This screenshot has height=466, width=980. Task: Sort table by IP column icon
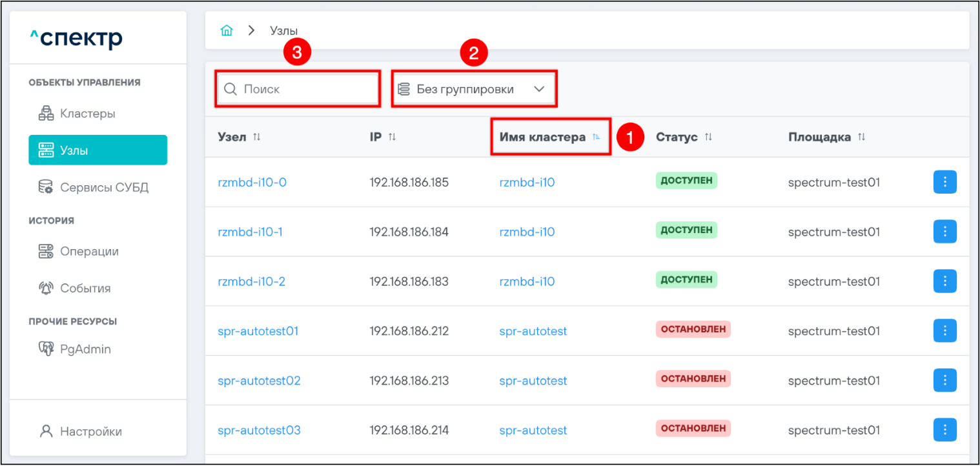click(392, 137)
